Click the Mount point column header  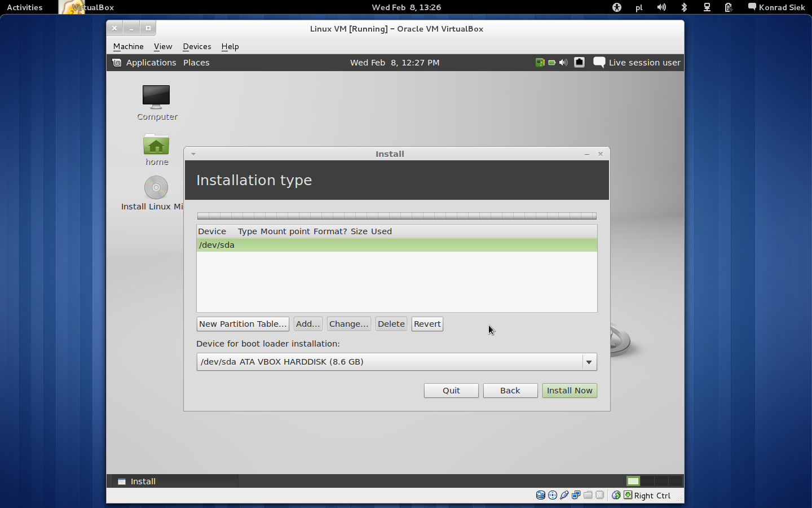pyautogui.click(x=285, y=231)
